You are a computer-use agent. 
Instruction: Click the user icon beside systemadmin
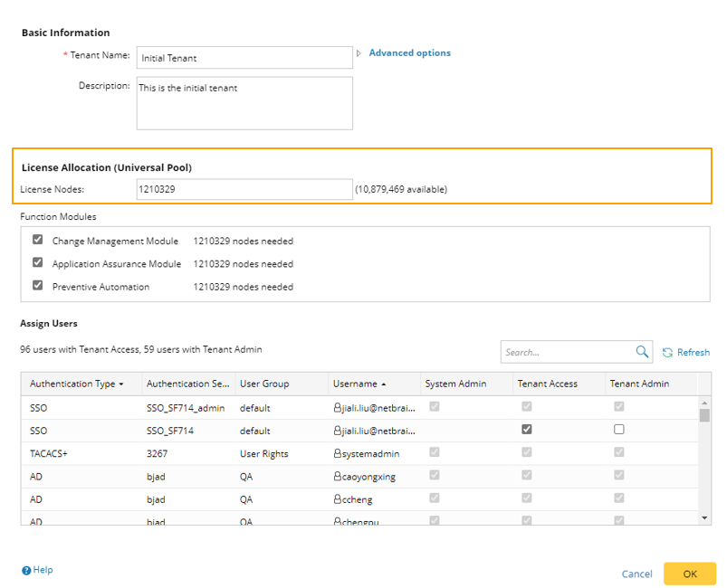(x=337, y=453)
